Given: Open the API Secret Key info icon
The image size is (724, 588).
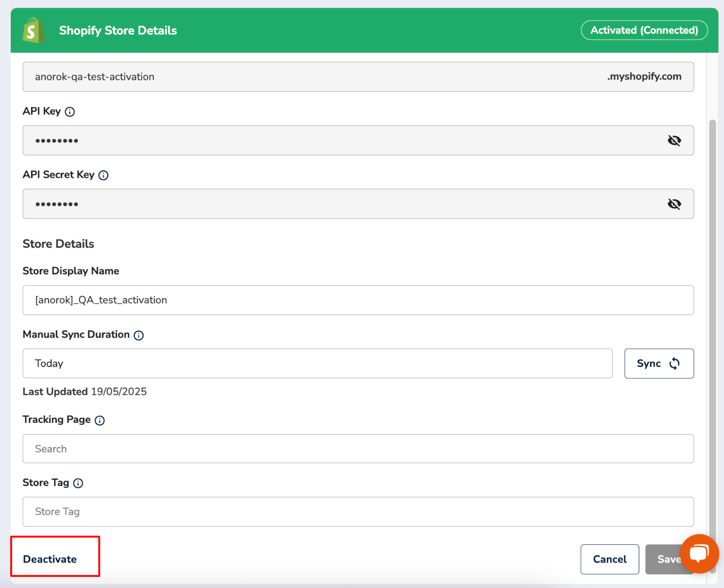Looking at the screenshot, I should [x=103, y=175].
